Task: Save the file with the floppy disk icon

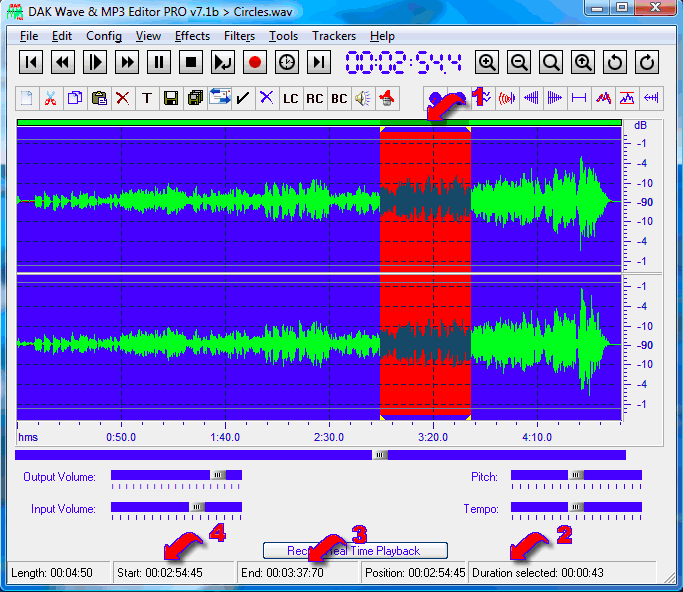Action: (171, 98)
